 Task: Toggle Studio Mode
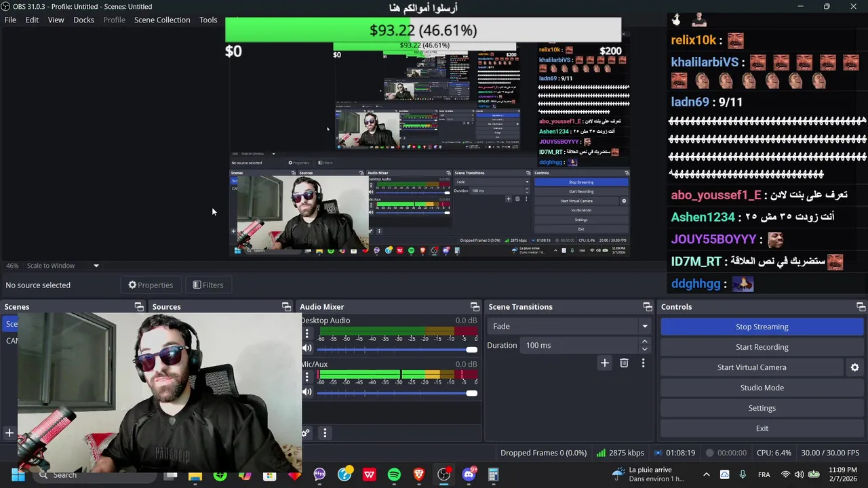(762, 388)
